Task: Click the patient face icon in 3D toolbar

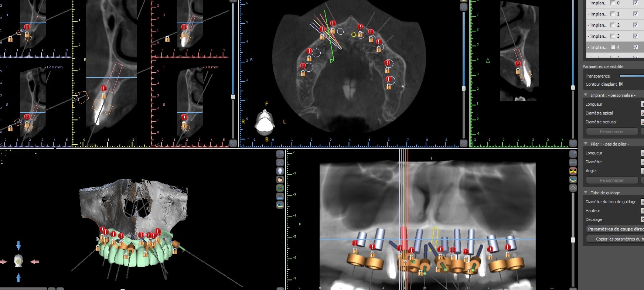Action: point(280,180)
